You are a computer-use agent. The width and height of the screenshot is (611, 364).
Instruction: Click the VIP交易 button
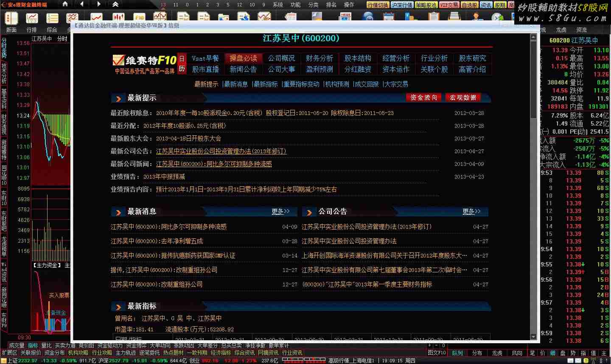(449, 5)
